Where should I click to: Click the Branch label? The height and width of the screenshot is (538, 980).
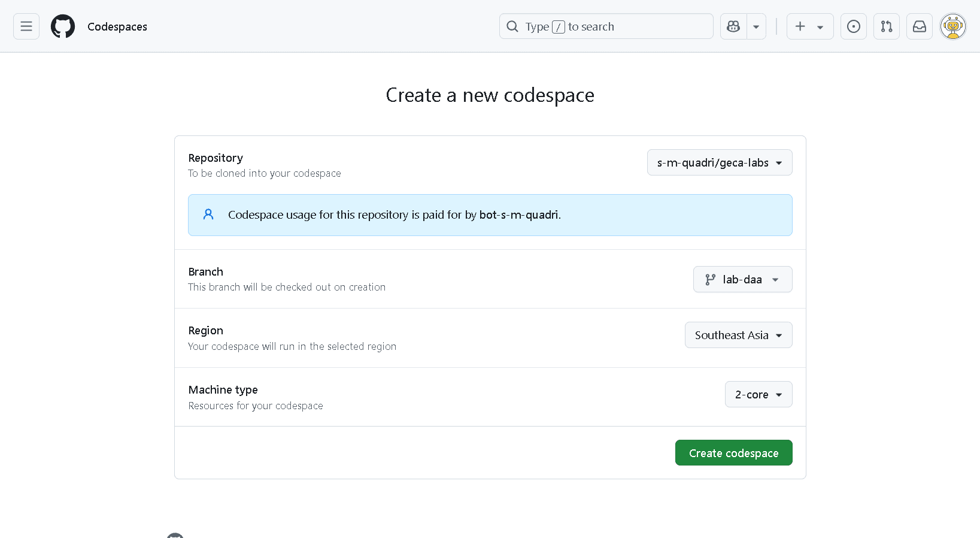(205, 271)
